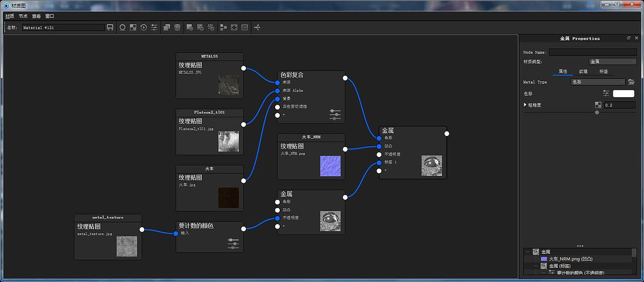Open the folder icon next to Metal Type

[x=631, y=82]
